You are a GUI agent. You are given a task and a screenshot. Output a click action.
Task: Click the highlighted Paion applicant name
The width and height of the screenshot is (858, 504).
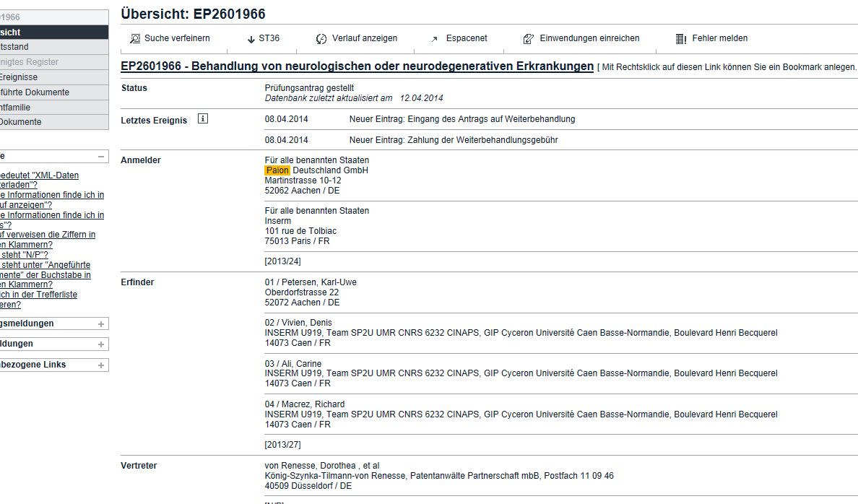pos(277,170)
